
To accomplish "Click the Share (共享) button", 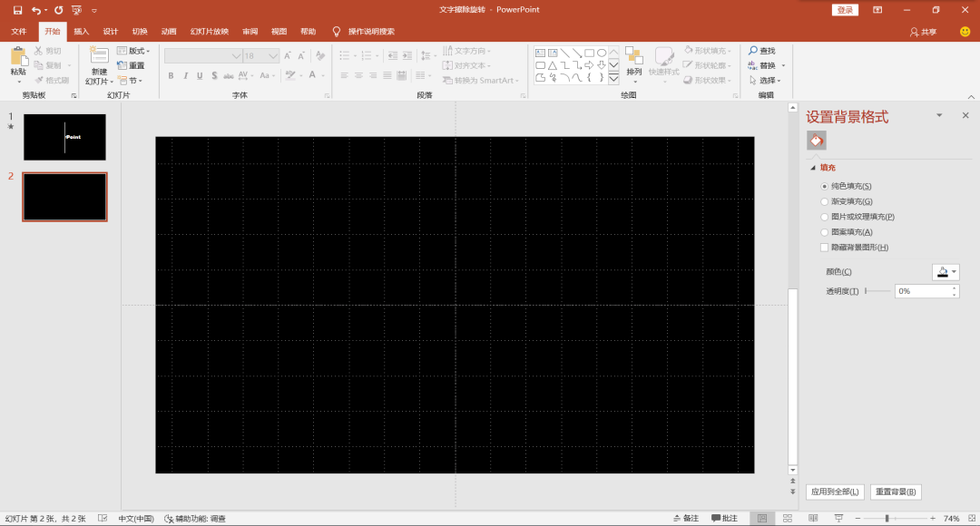I will (x=923, y=32).
